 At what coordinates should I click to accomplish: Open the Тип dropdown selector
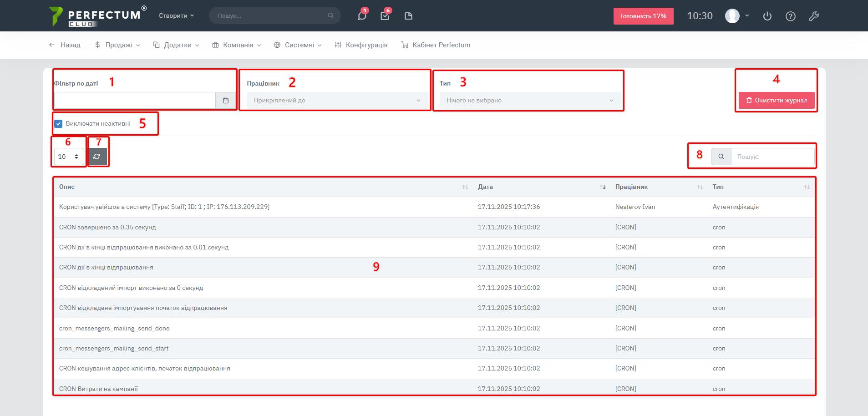pos(529,101)
